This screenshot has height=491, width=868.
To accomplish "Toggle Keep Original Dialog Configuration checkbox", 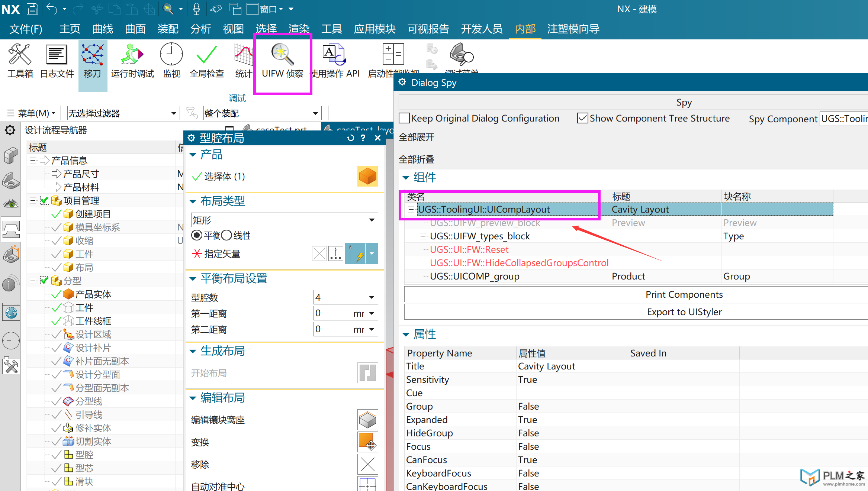I will click(x=404, y=118).
